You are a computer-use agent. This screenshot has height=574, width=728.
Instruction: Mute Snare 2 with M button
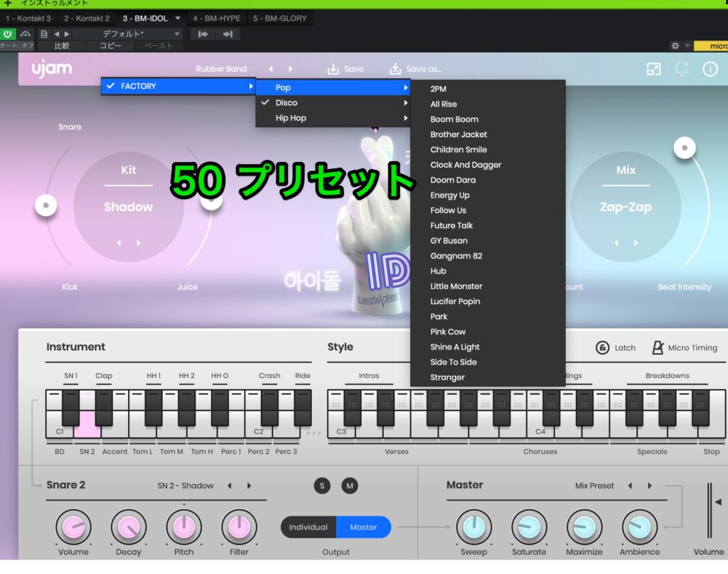349,486
